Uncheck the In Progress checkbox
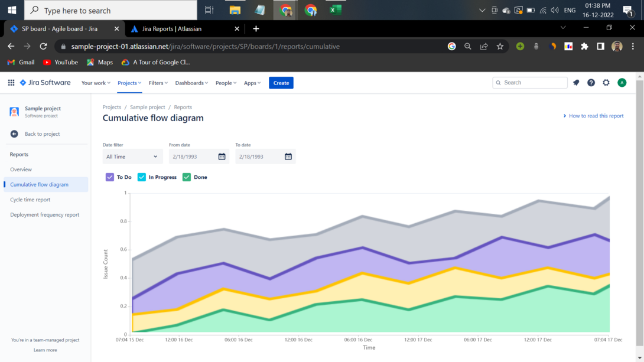This screenshot has height=362, width=644. tap(142, 177)
